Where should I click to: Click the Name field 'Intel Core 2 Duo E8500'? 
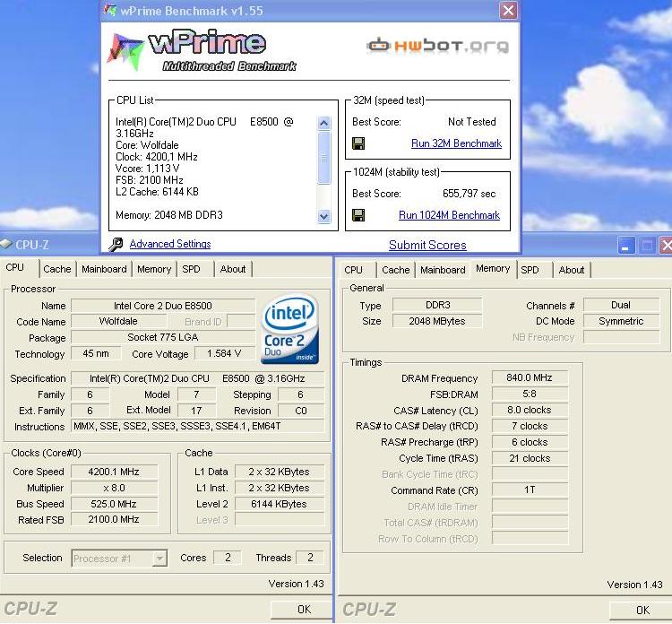[x=163, y=306]
